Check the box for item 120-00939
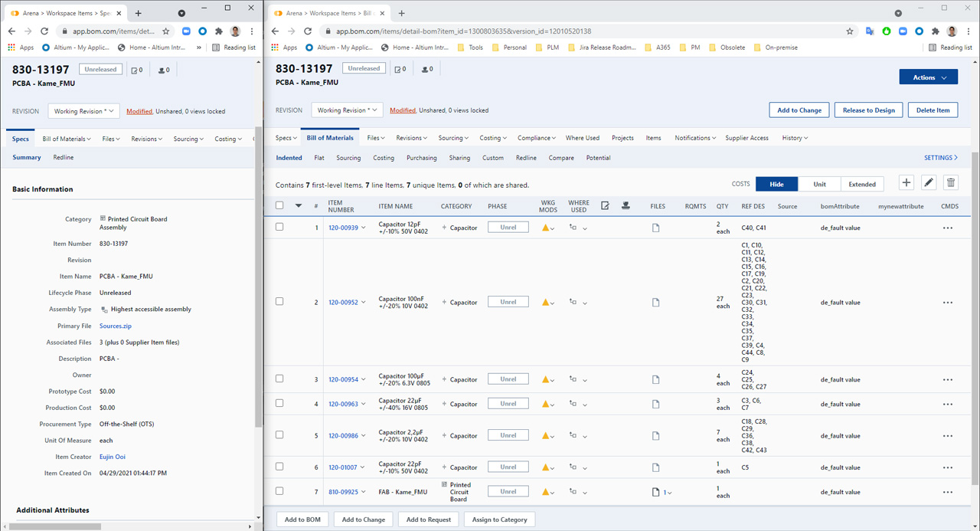 click(279, 228)
